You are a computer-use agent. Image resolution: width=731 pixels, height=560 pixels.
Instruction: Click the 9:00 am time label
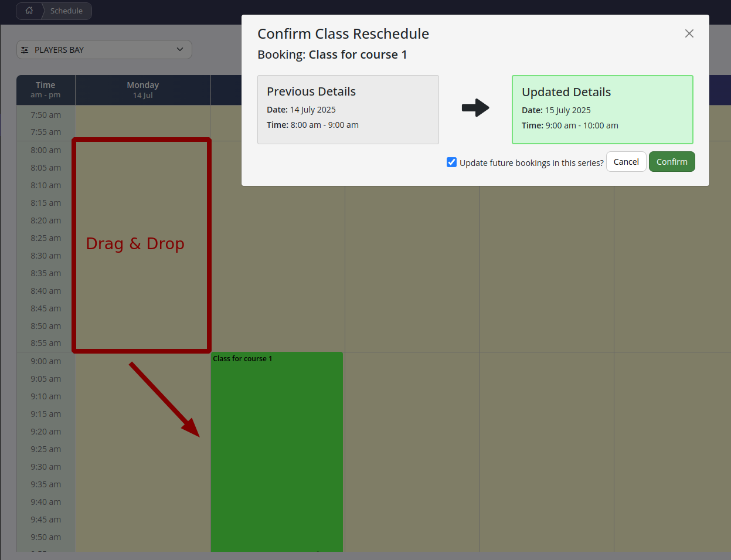coord(46,361)
